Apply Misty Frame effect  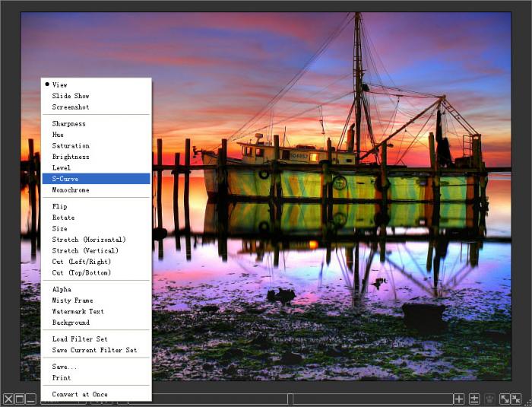(x=96, y=300)
